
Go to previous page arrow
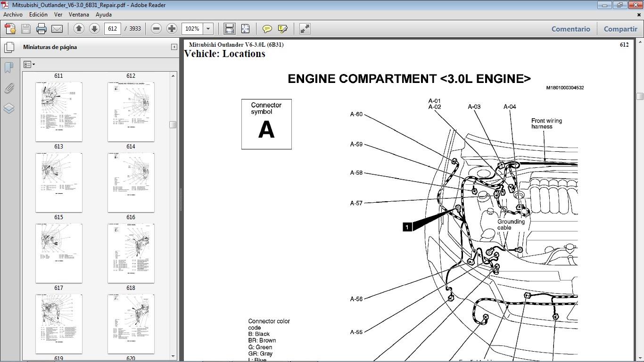coord(79,29)
